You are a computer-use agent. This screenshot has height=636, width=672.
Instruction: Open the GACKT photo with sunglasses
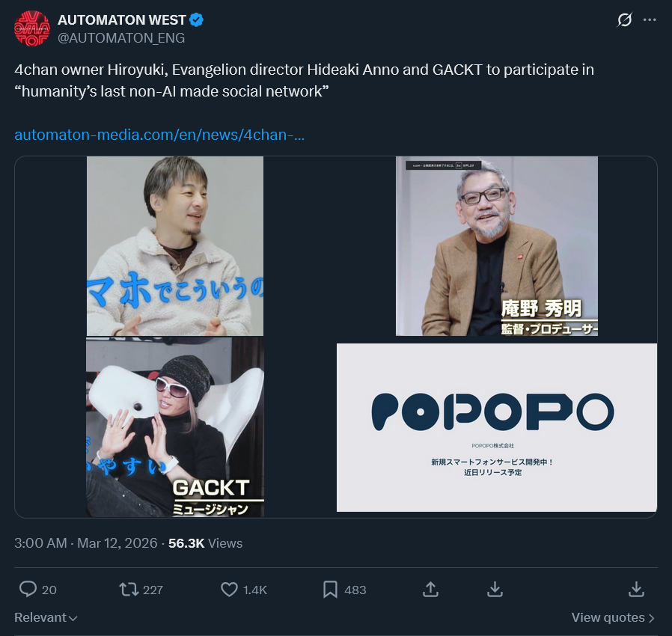[x=175, y=426]
